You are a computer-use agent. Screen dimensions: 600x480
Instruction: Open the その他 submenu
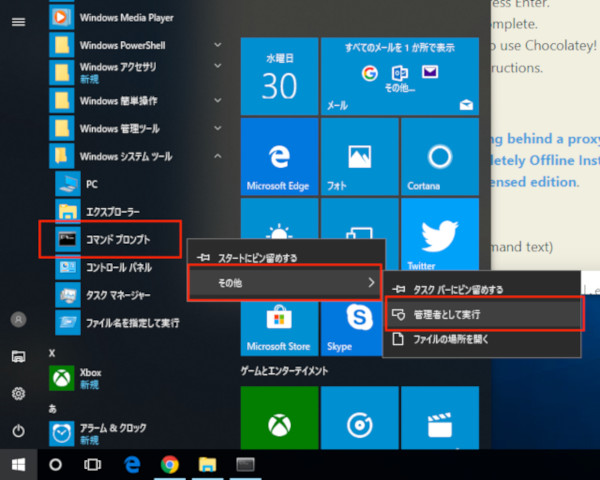(x=285, y=283)
